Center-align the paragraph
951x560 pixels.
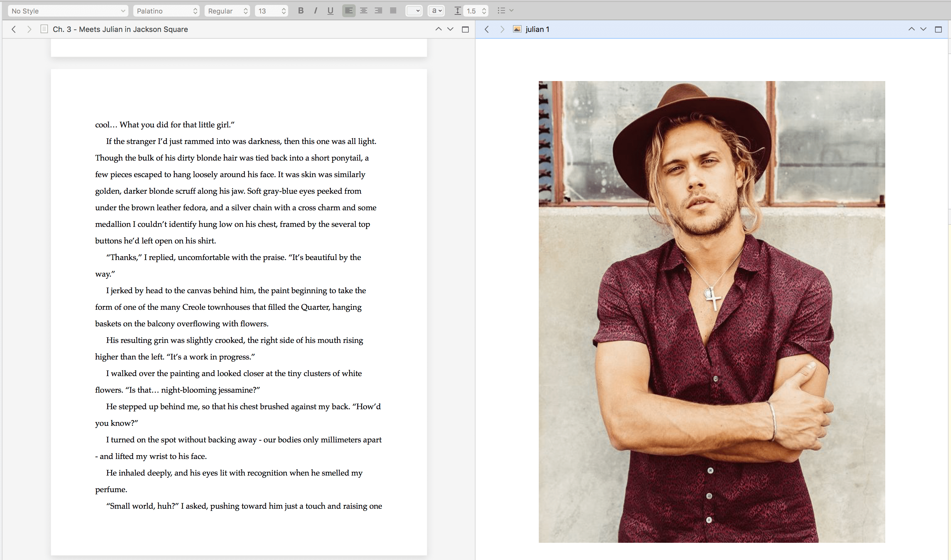click(x=364, y=10)
